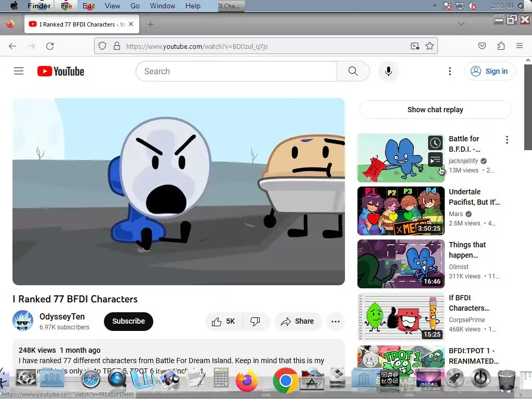Add Battle for B.F.D.I. to queue
Image resolution: width=532 pixels, height=399 pixels.
tap(435, 159)
